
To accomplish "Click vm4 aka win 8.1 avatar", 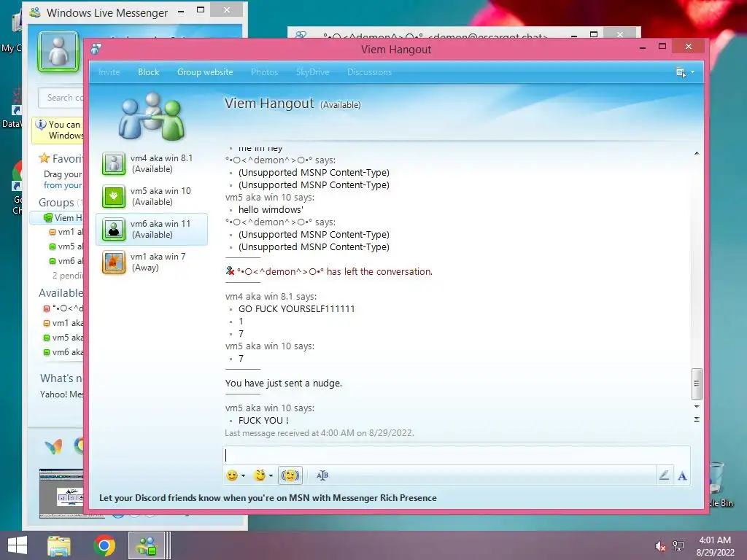I will [x=114, y=164].
